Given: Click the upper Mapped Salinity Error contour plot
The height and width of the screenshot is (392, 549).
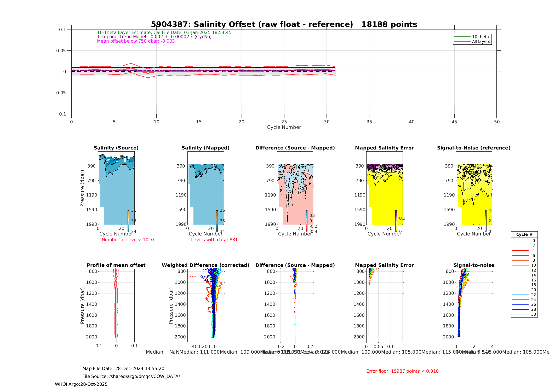Looking at the screenshot, I should click(x=385, y=188).
